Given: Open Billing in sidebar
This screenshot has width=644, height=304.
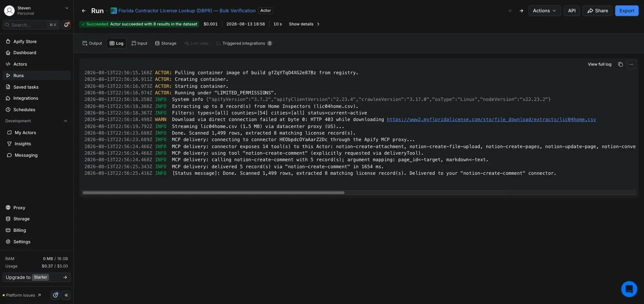Looking at the screenshot, I should point(37,230).
